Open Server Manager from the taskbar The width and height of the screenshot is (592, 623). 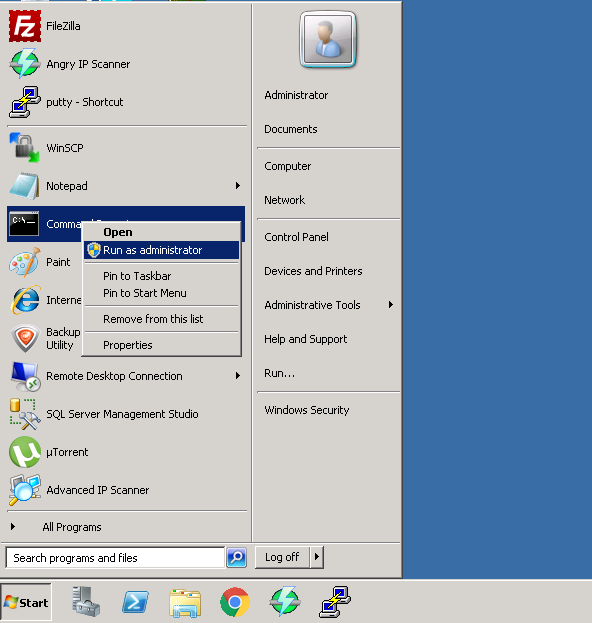tap(86, 602)
